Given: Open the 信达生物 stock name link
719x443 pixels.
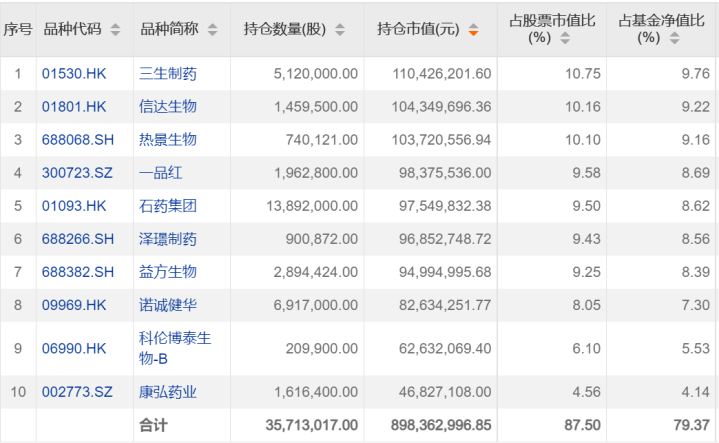Looking at the screenshot, I should pyautogui.click(x=168, y=106).
